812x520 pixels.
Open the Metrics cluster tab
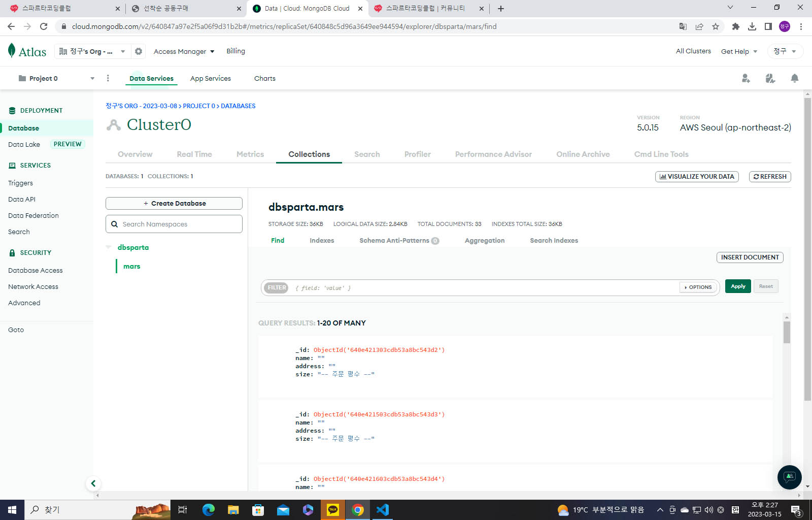point(250,154)
